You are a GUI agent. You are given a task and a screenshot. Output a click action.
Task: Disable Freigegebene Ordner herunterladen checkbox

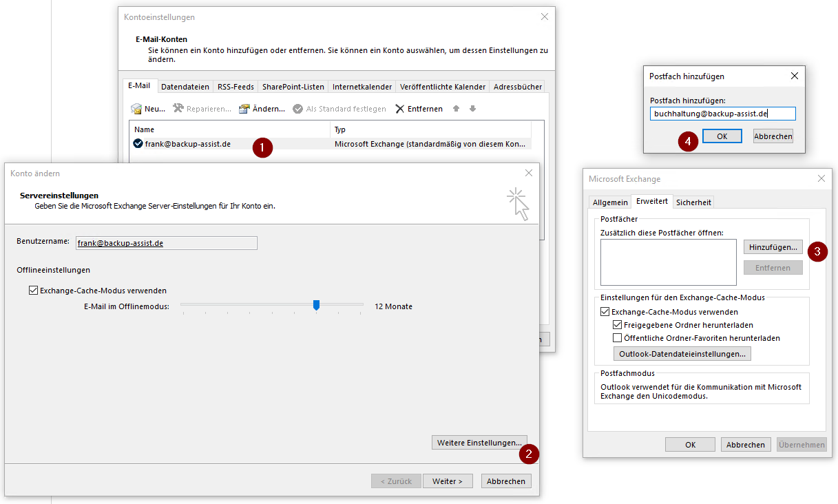click(618, 325)
